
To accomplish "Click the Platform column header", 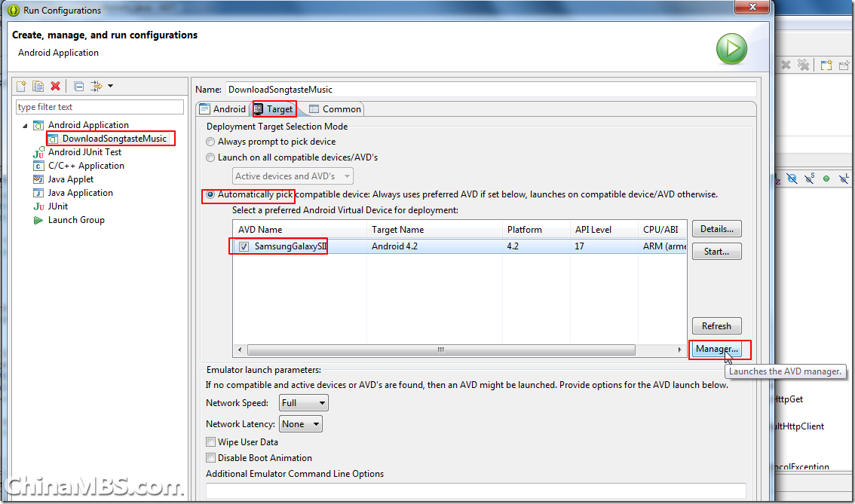I will pos(537,229).
